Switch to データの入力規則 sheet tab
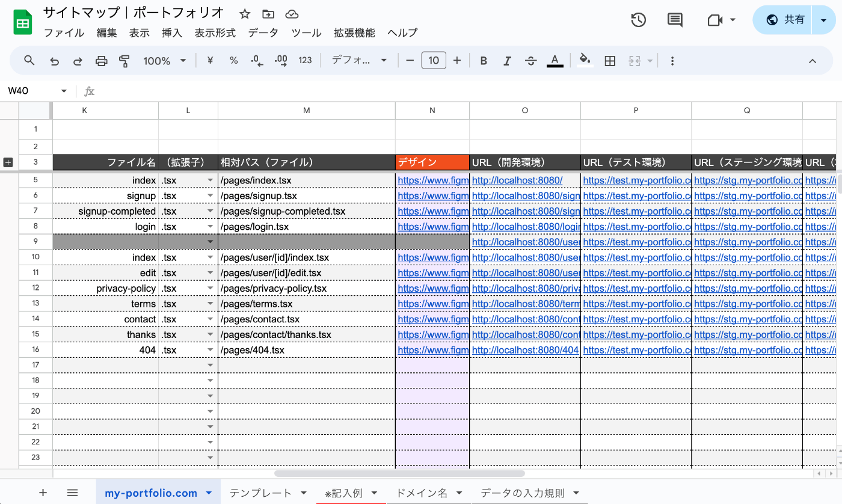 pyautogui.click(x=523, y=493)
